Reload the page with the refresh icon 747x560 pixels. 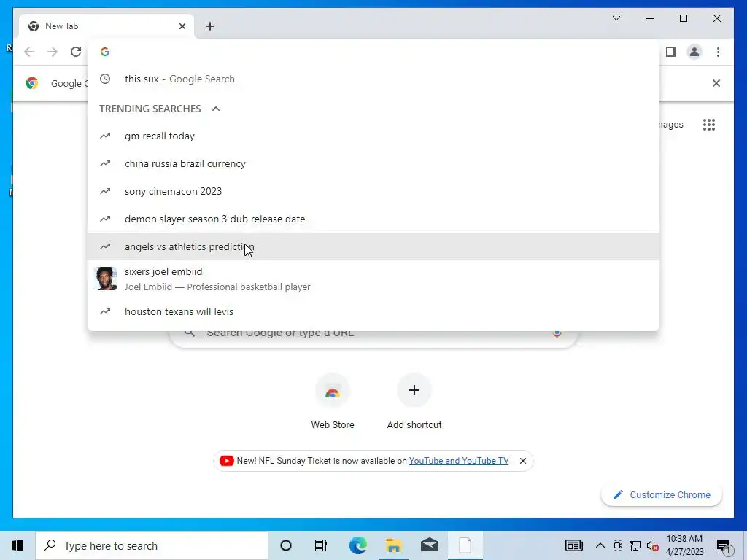(x=76, y=52)
